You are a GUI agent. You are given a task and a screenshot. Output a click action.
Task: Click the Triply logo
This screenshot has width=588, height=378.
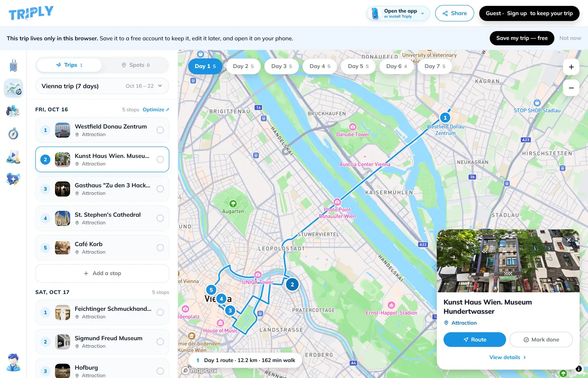[31, 13]
